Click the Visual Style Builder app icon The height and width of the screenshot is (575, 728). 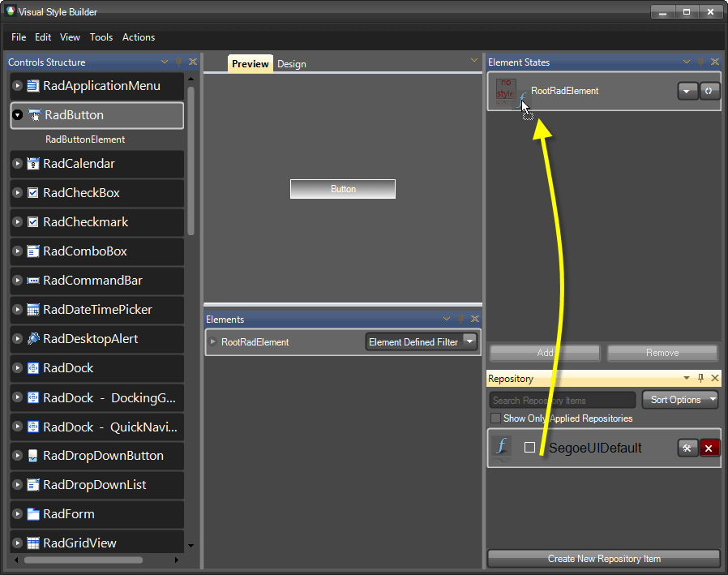tap(11, 11)
